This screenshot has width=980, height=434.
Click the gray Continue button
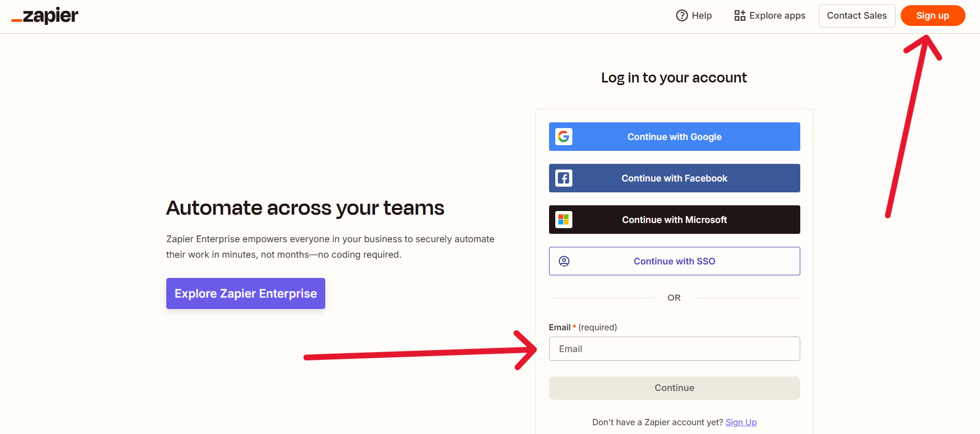(x=674, y=388)
